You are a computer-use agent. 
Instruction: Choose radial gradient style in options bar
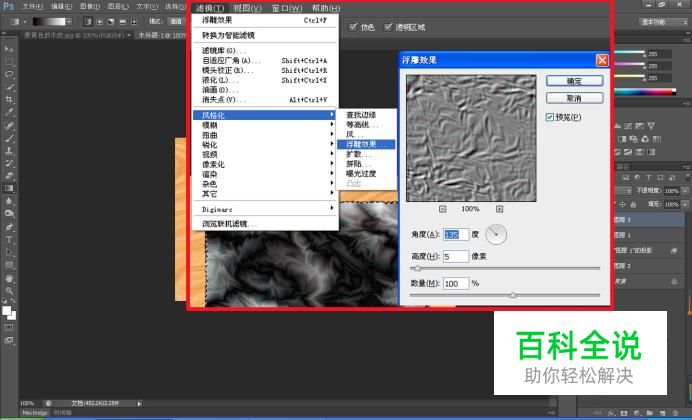pyautogui.click(x=100, y=21)
